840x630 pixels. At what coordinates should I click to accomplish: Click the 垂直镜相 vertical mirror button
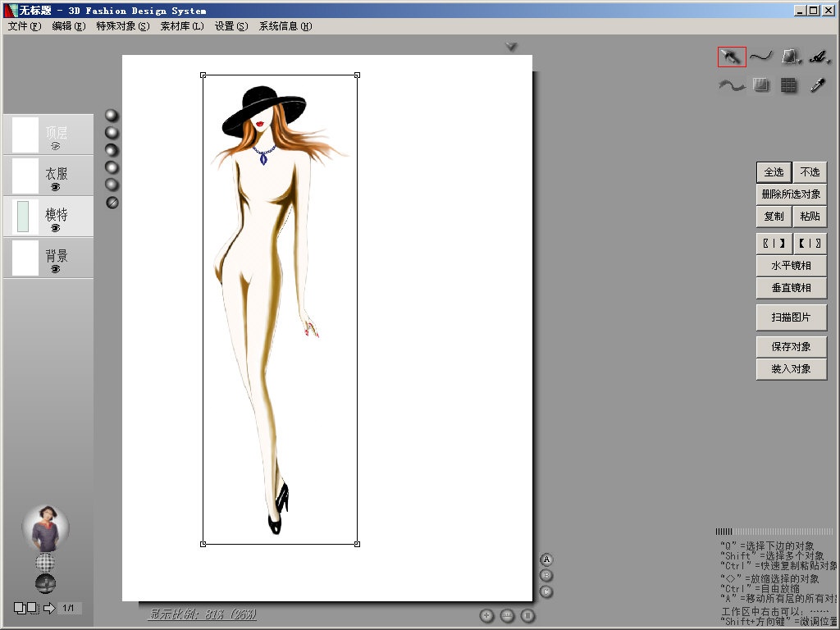[792, 288]
